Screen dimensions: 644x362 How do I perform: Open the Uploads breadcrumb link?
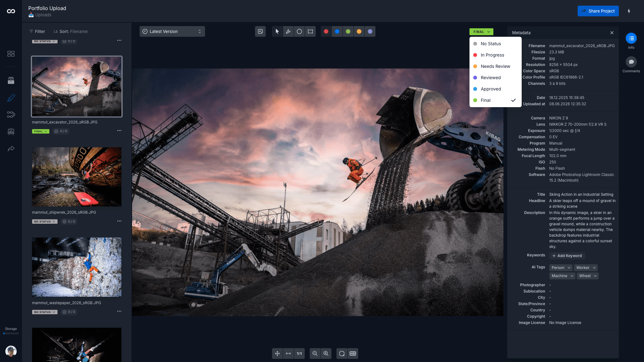(x=43, y=15)
